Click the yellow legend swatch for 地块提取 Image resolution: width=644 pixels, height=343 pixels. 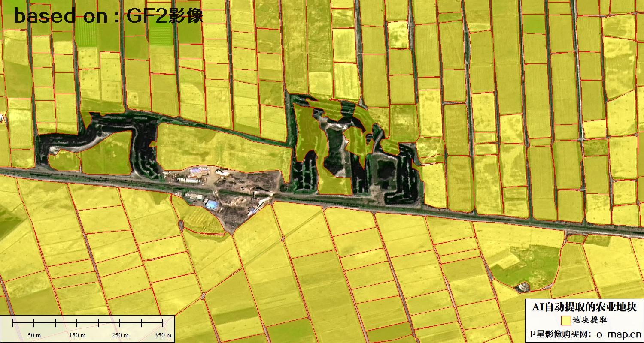565,320
